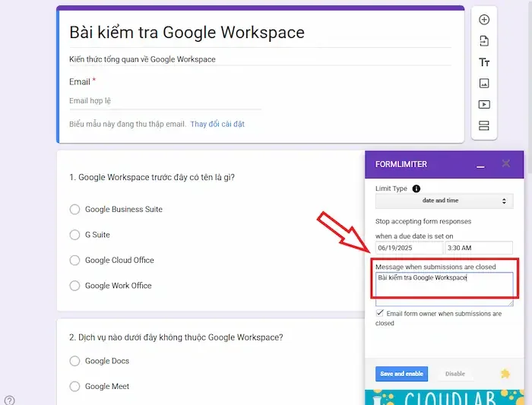Add title and description element
The height and width of the screenshot is (405, 532).
(484, 62)
